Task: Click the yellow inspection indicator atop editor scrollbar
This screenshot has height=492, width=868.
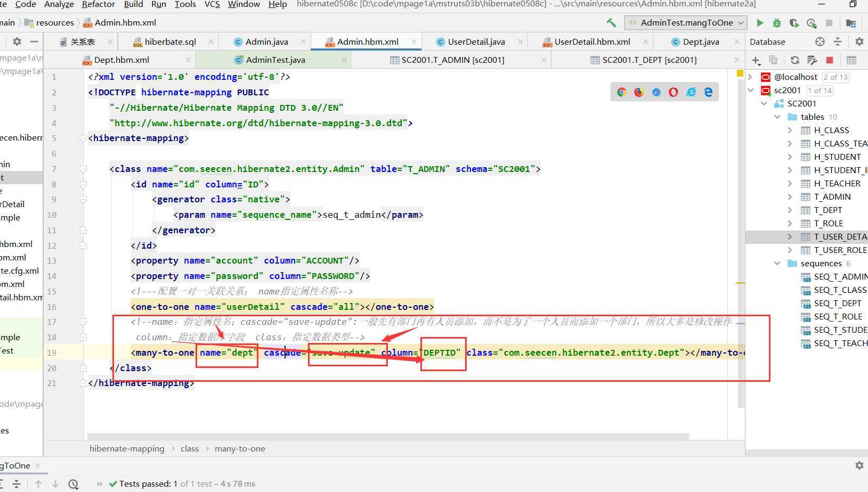Action: pyautogui.click(x=740, y=73)
